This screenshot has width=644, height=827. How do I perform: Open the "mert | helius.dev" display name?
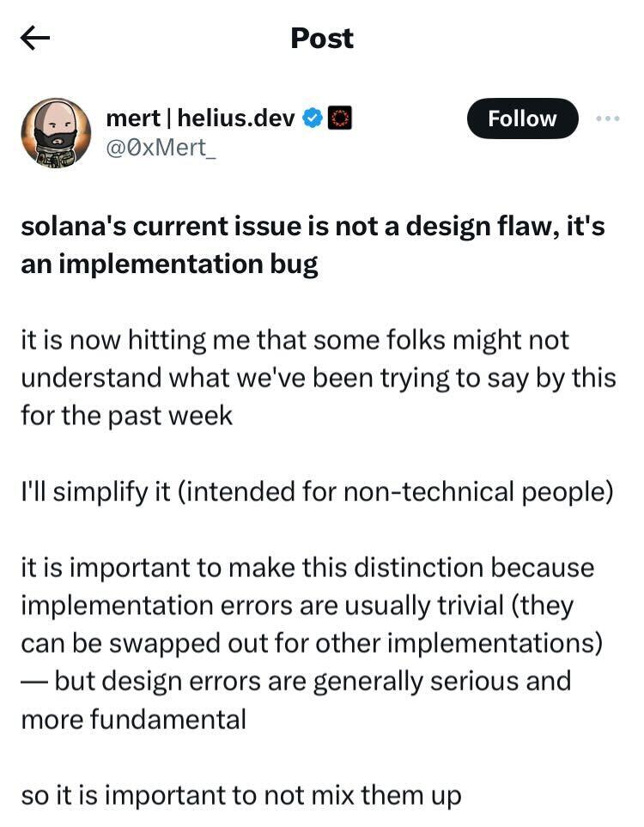tap(201, 119)
